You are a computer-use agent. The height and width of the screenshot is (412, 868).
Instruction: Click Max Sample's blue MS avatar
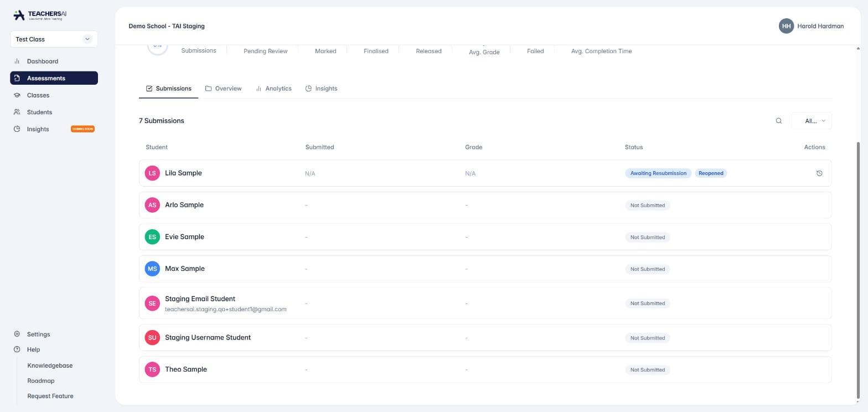[x=152, y=269]
